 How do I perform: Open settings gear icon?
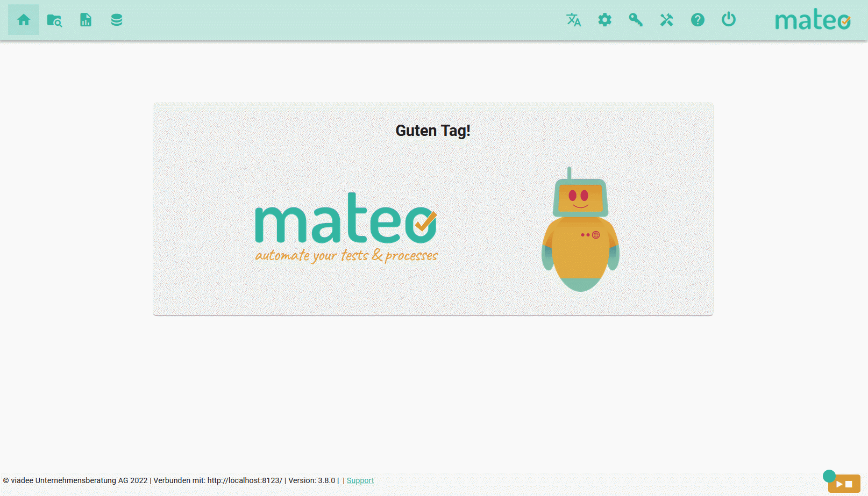coord(605,20)
